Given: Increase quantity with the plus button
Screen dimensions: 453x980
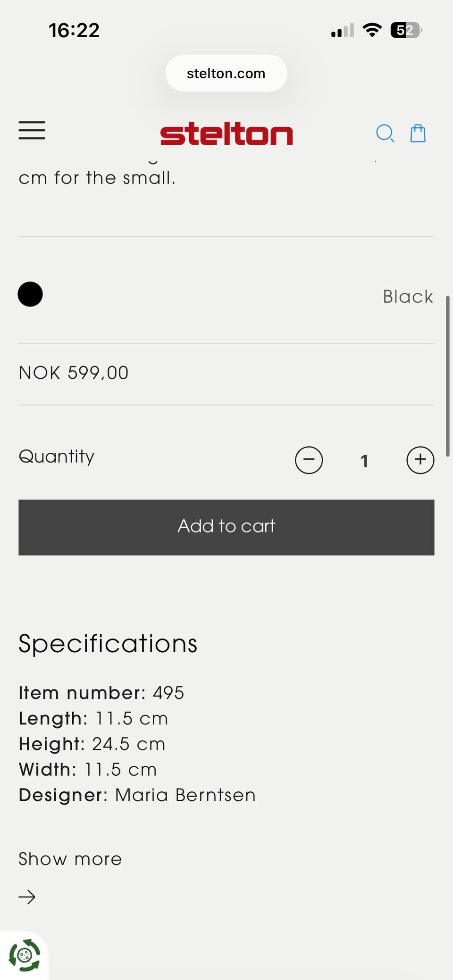Looking at the screenshot, I should (420, 460).
